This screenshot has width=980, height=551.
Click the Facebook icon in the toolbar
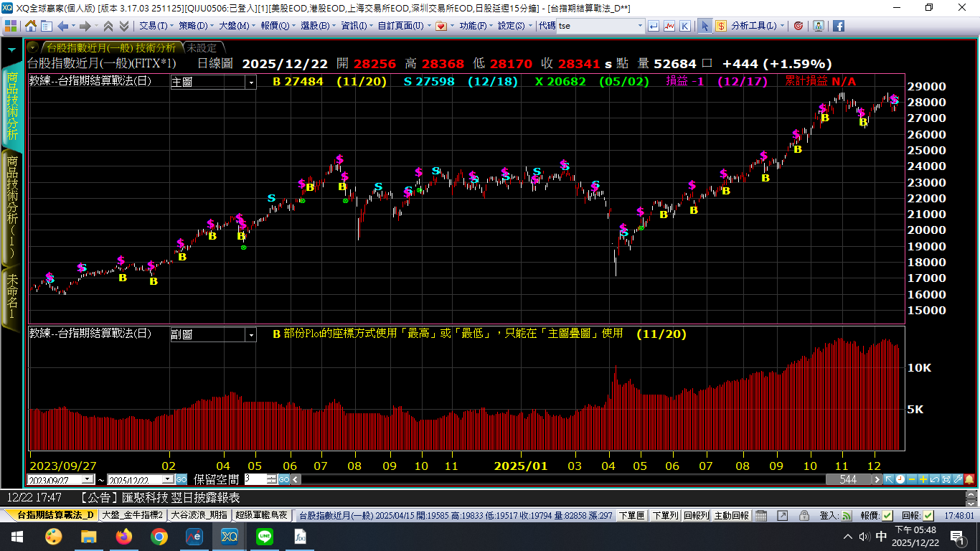(x=838, y=26)
